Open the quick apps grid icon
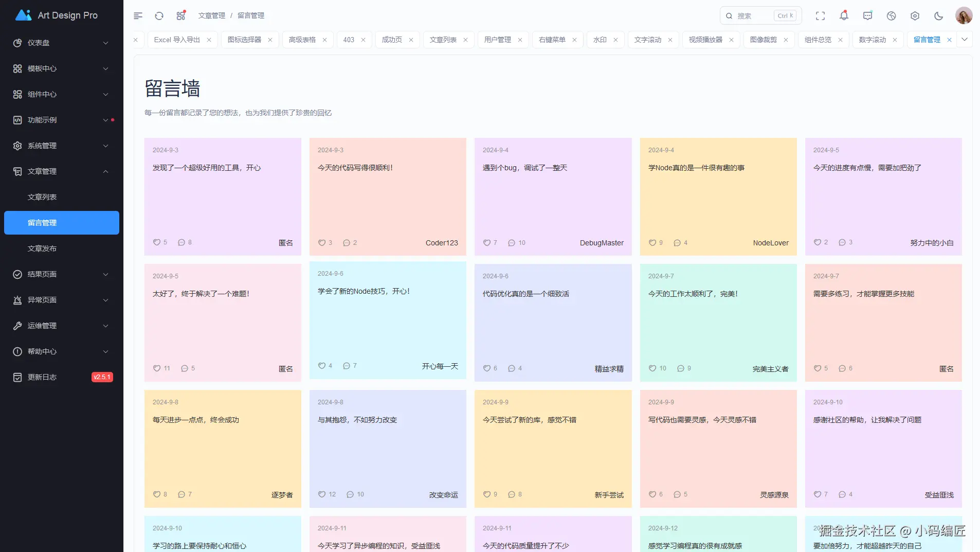This screenshot has height=552, width=980. (x=181, y=16)
